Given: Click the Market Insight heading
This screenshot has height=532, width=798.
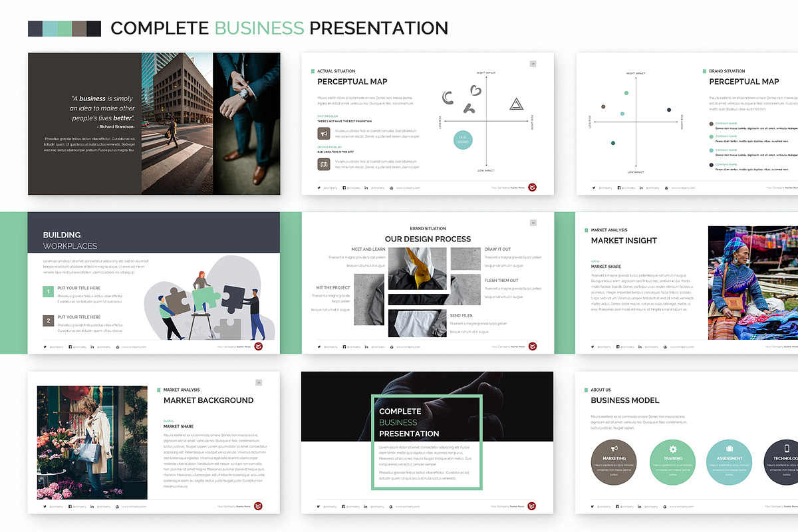Looking at the screenshot, I should click(624, 241).
